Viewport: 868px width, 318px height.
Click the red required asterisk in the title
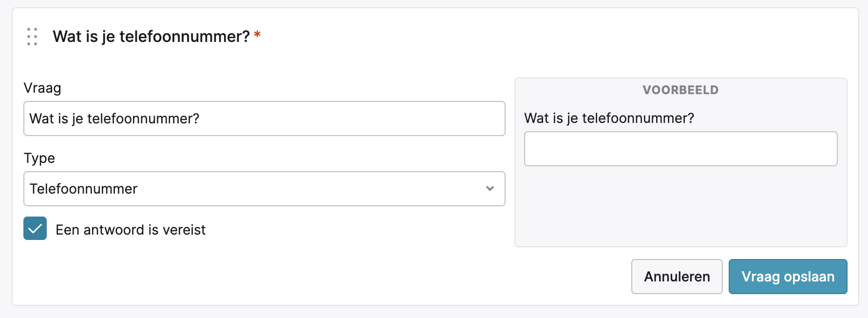click(x=257, y=35)
